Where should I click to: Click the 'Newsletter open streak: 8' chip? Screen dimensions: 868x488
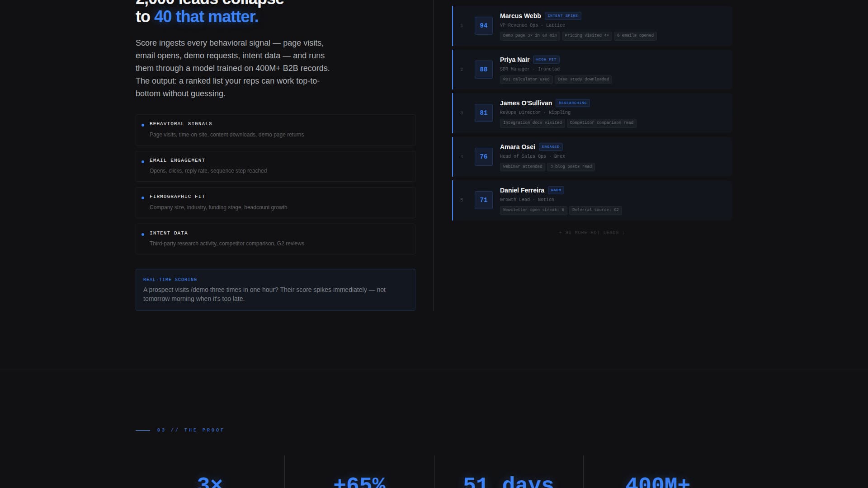[533, 210]
